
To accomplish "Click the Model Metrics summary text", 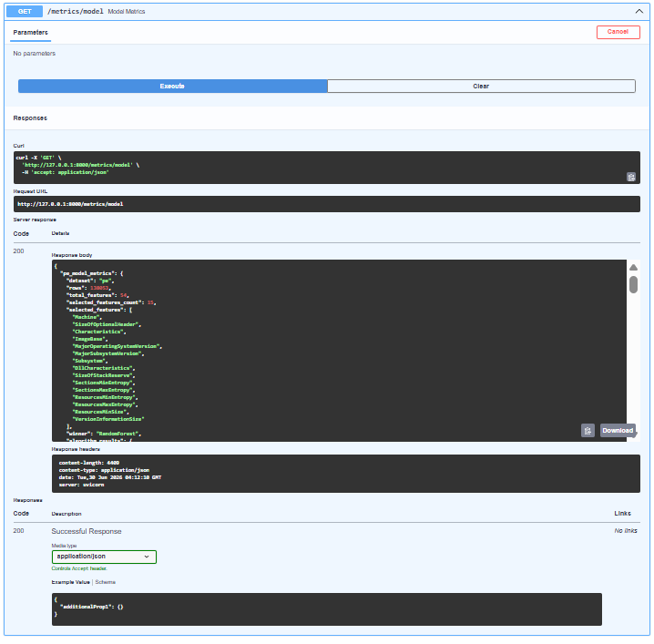I will click(127, 12).
